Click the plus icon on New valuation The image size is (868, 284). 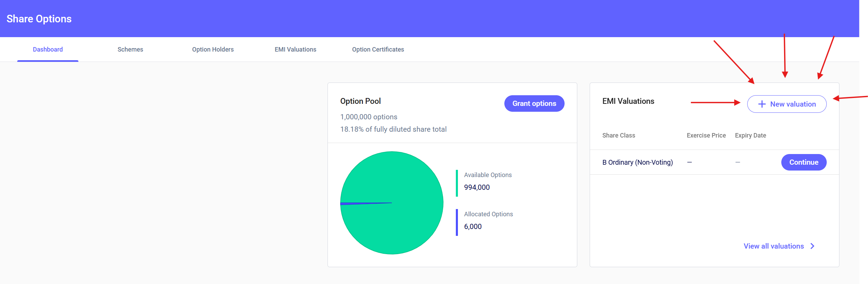(x=762, y=104)
